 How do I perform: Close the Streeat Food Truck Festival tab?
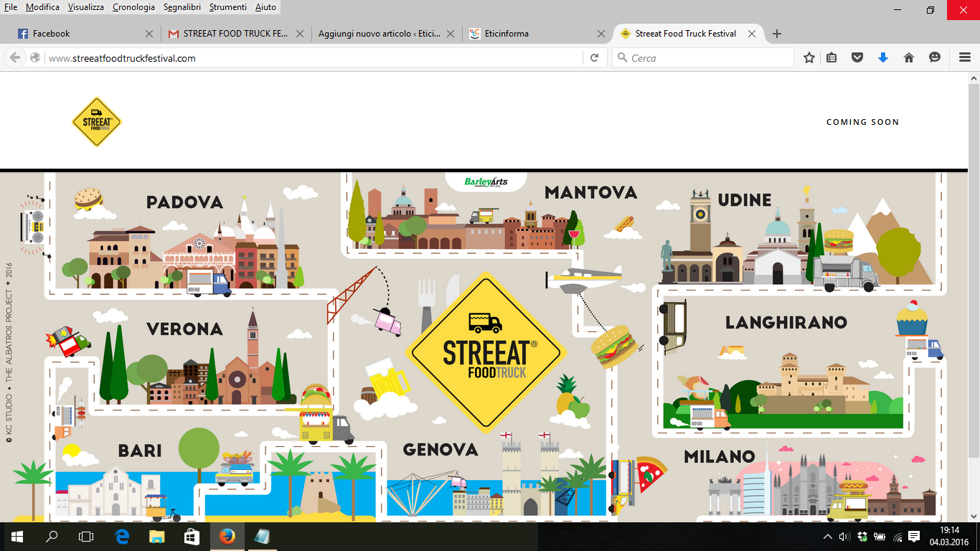[752, 34]
